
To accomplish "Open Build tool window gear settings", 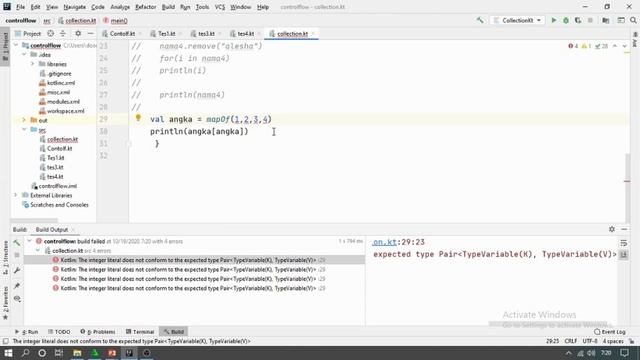I will pyautogui.click(x=611, y=229).
